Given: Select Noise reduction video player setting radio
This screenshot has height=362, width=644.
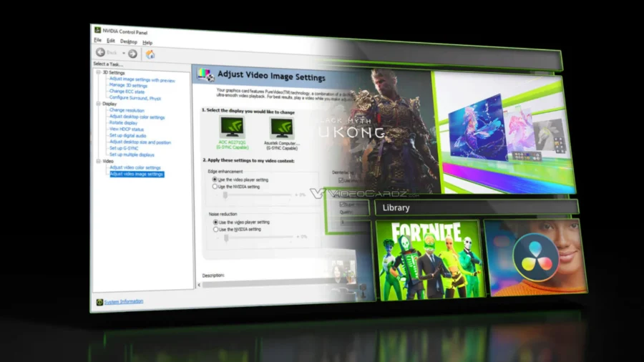Looking at the screenshot, I should click(215, 222).
